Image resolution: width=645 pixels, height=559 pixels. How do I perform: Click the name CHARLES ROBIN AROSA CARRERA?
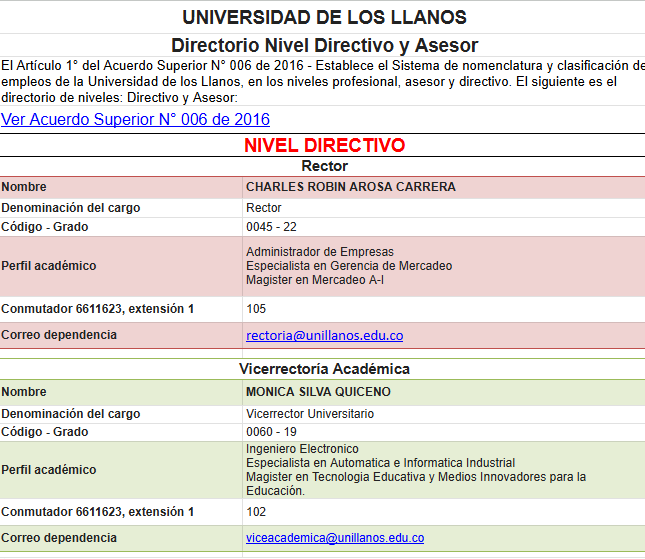[x=350, y=187]
